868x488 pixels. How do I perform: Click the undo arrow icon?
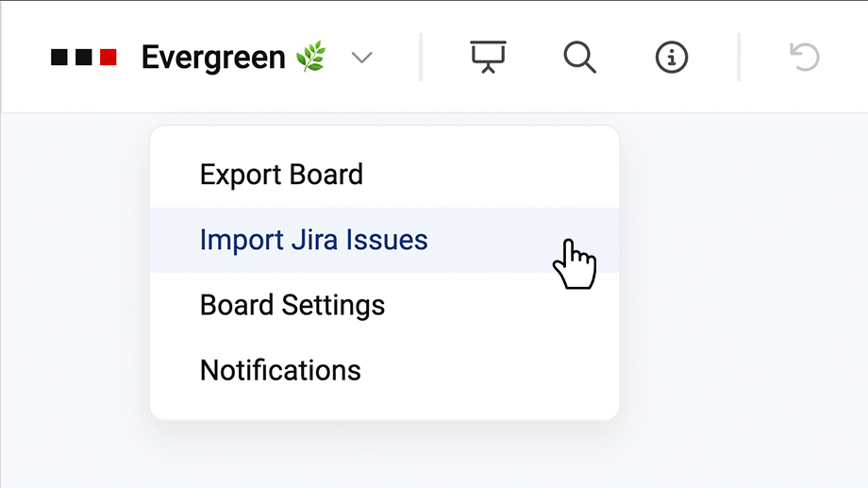coord(804,58)
